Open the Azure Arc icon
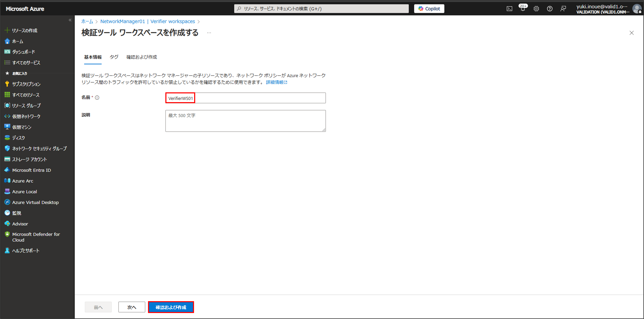 click(x=7, y=181)
